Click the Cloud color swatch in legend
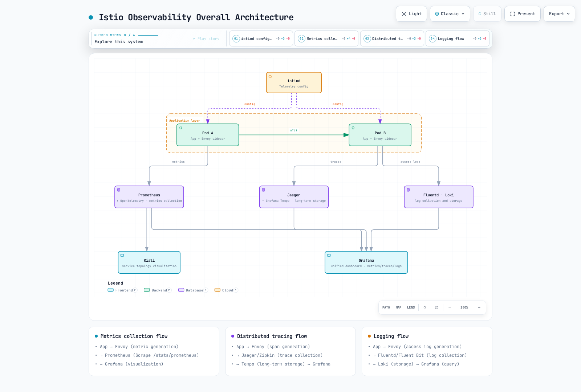Viewport: 581px width, 392px height. [218, 290]
